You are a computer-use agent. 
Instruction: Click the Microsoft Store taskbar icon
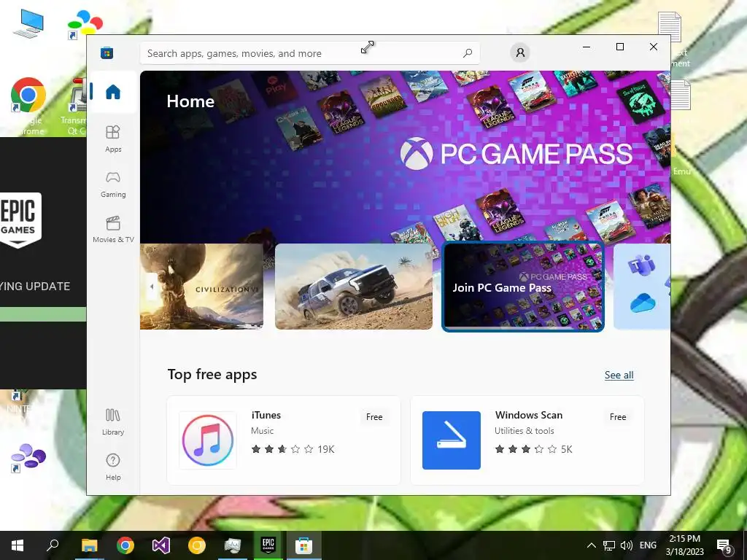pos(303,545)
